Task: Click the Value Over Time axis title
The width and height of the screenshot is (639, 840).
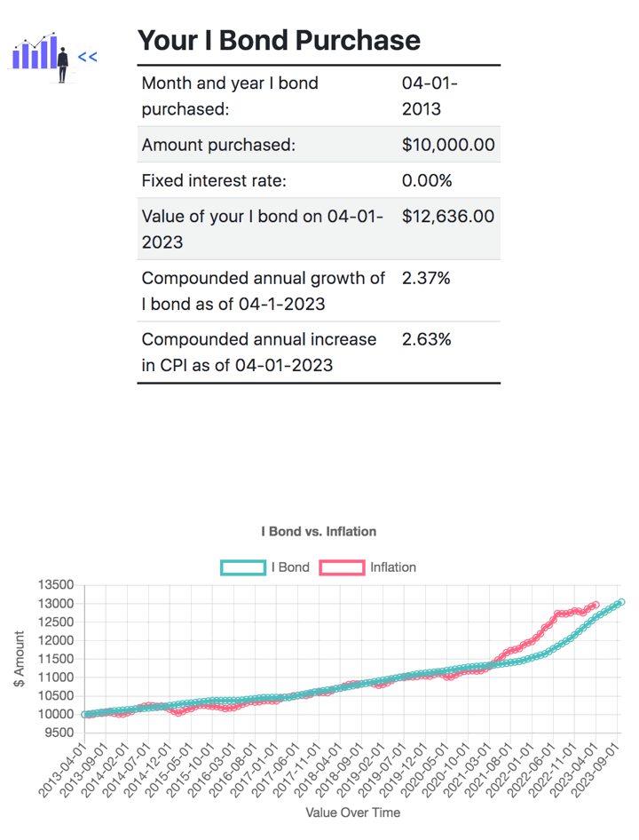Action: click(352, 812)
